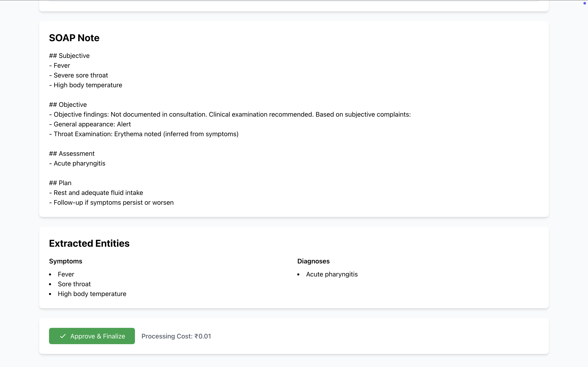Select the Diagnoses label in Extracted Entities

[x=313, y=261]
